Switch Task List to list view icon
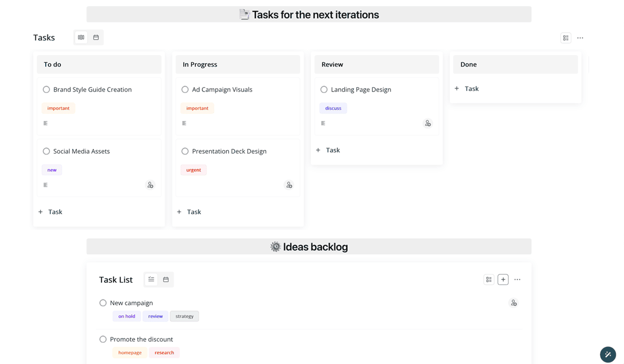 151,279
